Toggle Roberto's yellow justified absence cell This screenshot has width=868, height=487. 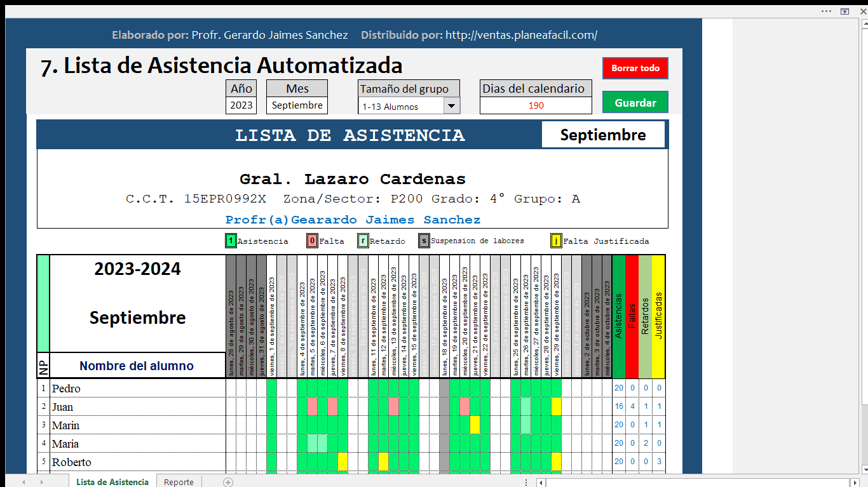pyautogui.click(x=342, y=462)
